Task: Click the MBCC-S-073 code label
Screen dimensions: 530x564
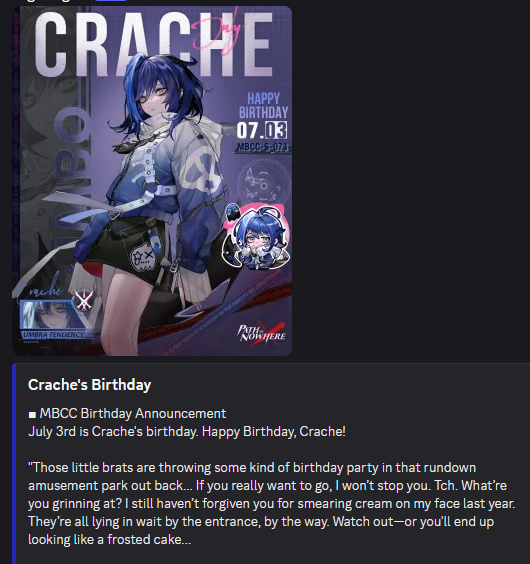Action: pyautogui.click(x=262, y=147)
